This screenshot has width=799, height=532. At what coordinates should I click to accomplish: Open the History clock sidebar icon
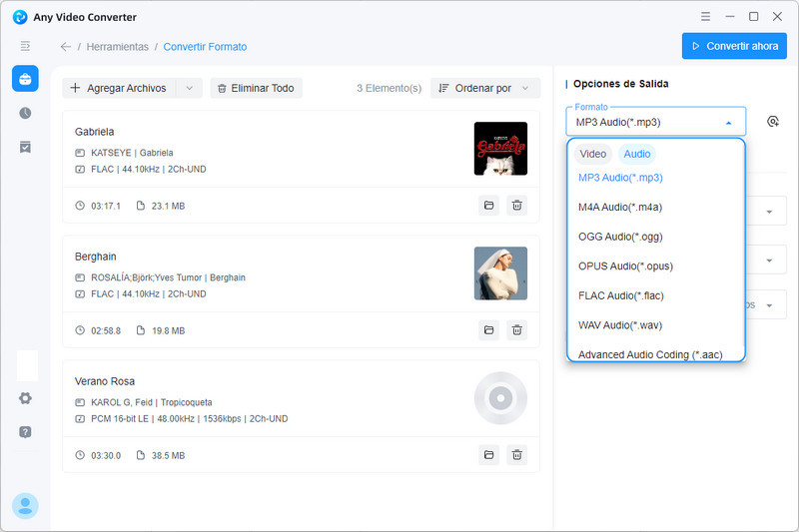click(25, 113)
